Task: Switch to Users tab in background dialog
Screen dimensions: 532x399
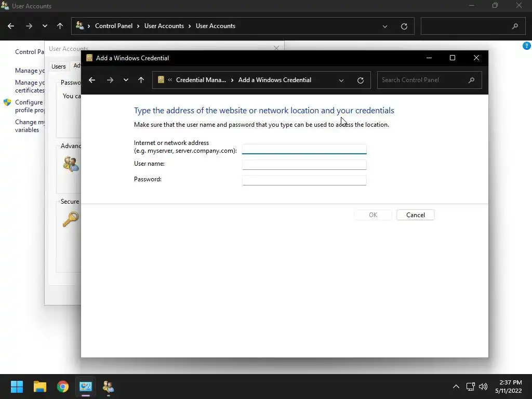Action: pyautogui.click(x=58, y=66)
